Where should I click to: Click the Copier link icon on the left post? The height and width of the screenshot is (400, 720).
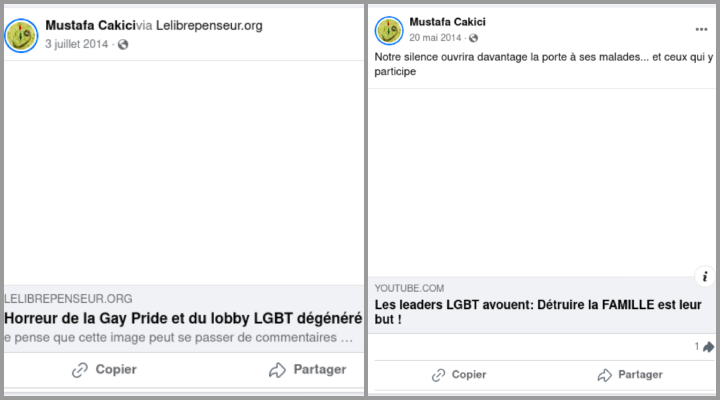(x=80, y=370)
